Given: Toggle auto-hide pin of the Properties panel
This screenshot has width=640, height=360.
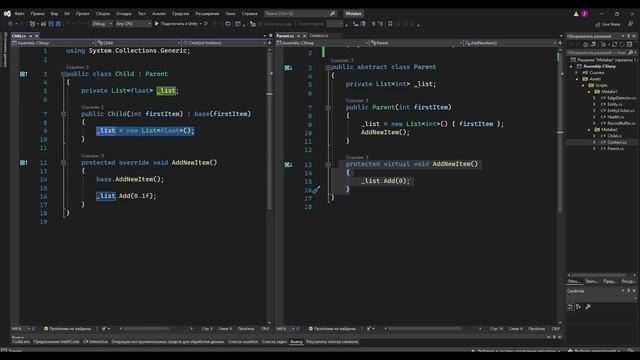Looking at the screenshot, I should (629, 291).
